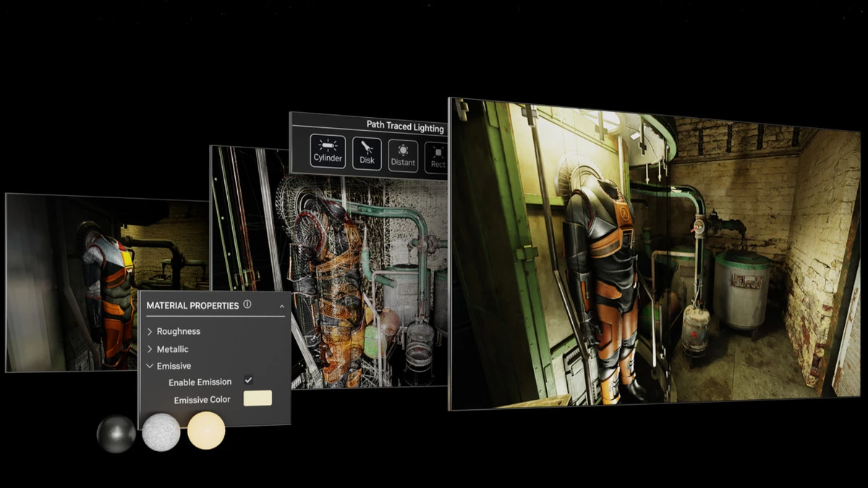Toggle the Enable Emission checkbox
This screenshot has height=488, width=868.
click(248, 380)
